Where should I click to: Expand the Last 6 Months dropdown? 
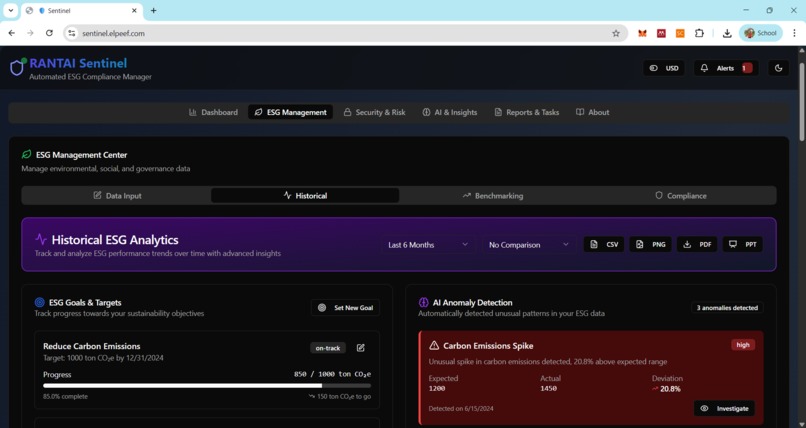click(x=428, y=245)
